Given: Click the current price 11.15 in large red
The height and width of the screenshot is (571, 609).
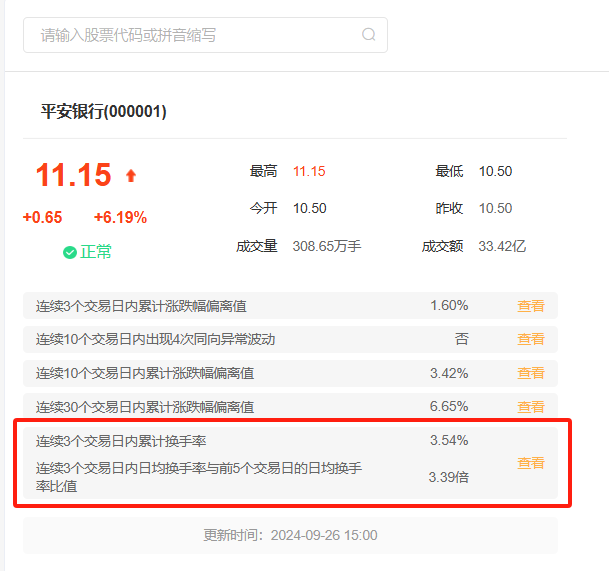Looking at the screenshot, I should point(73,175).
